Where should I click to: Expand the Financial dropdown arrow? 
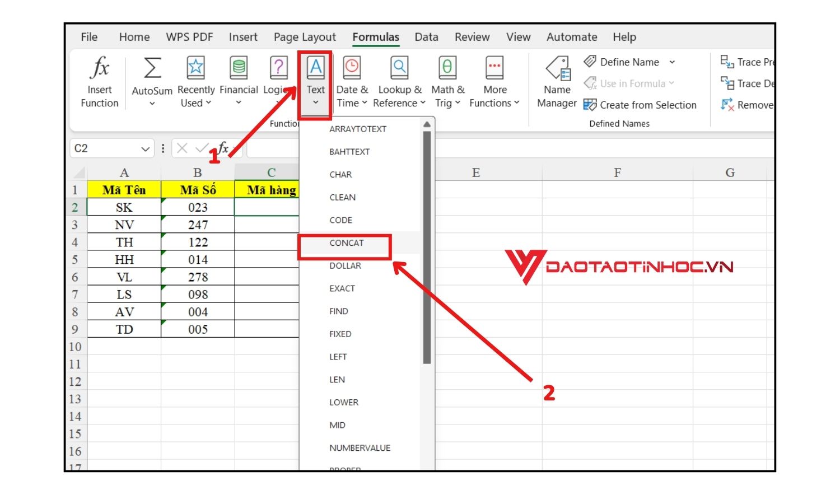239,103
